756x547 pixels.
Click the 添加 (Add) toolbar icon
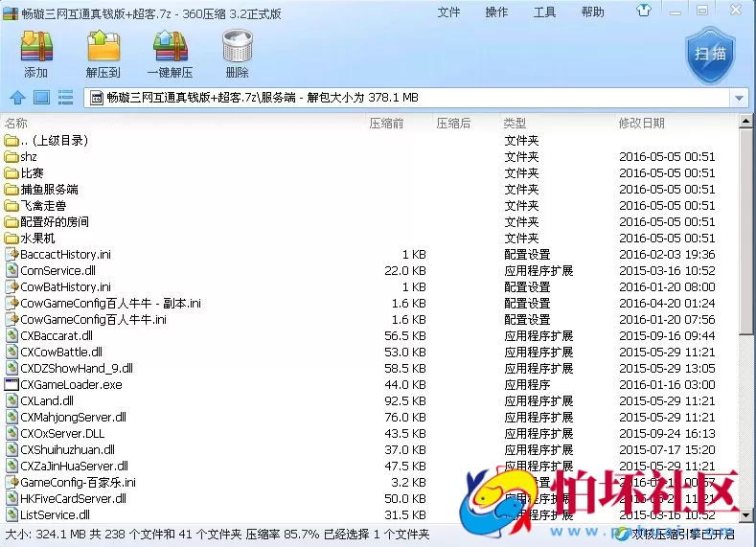click(36, 46)
